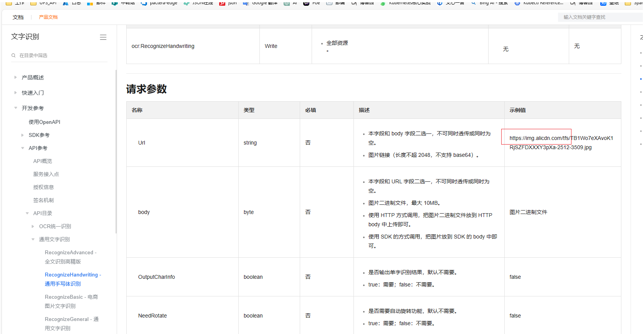Image resolution: width=644 pixels, height=334 pixels.
Task: Collapse the sidebar with the hamburger icon
Action: click(103, 37)
